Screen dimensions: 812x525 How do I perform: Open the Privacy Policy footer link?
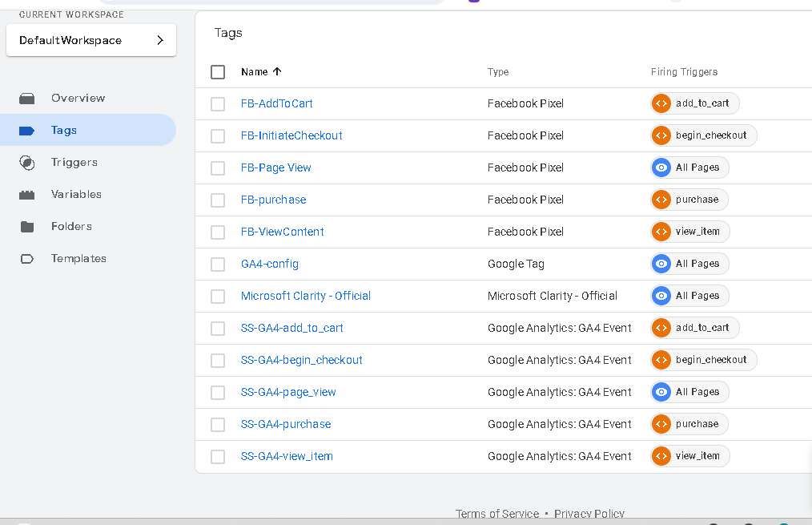point(589,514)
